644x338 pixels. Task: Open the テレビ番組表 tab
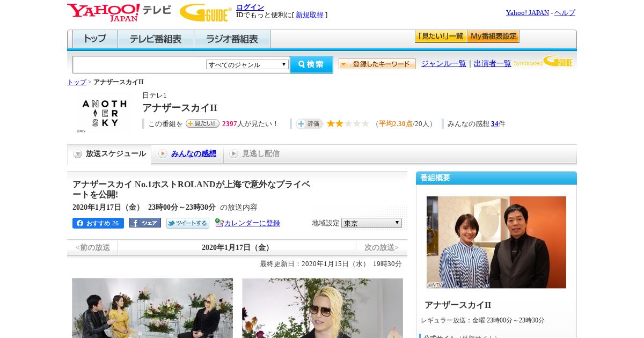[x=156, y=39]
